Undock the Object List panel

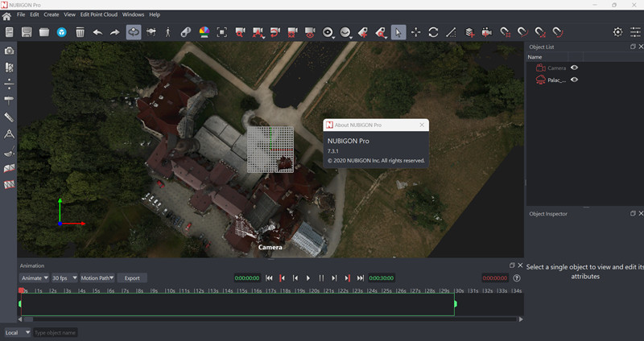pos(633,47)
